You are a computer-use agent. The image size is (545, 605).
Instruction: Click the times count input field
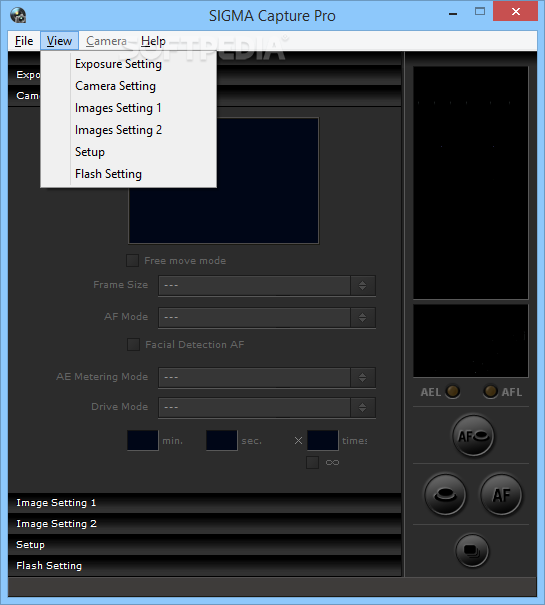click(323, 440)
